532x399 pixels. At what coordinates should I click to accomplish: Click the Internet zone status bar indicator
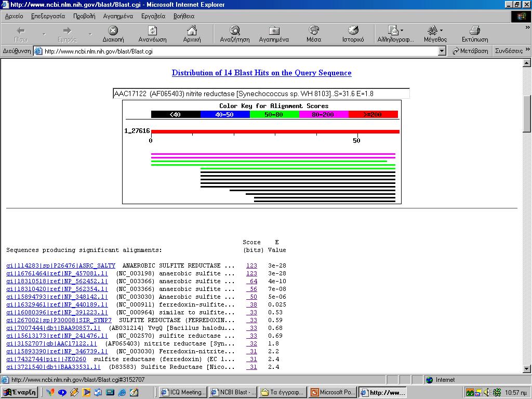(441, 380)
